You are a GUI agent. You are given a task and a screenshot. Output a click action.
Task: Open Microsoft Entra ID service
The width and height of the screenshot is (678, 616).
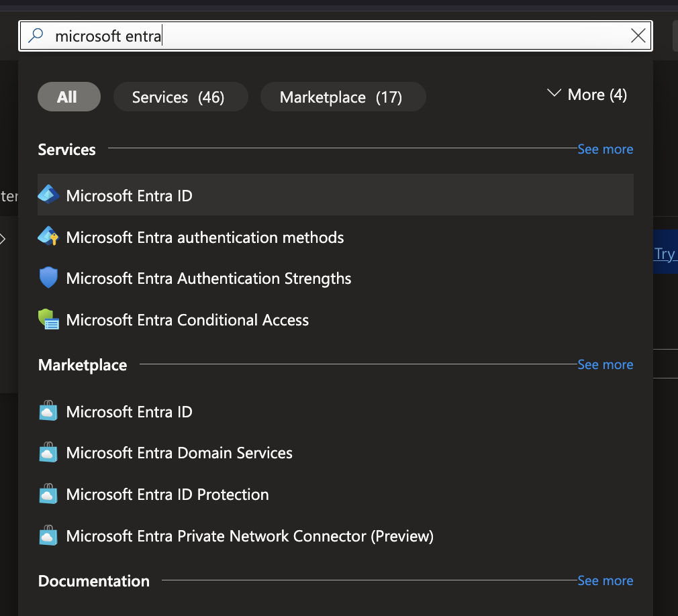pyautogui.click(x=130, y=195)
